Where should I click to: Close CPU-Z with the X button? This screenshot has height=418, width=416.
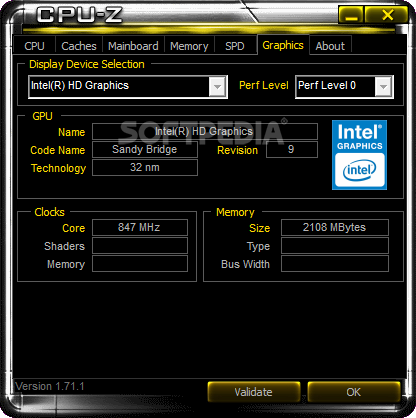click(387, 15)
